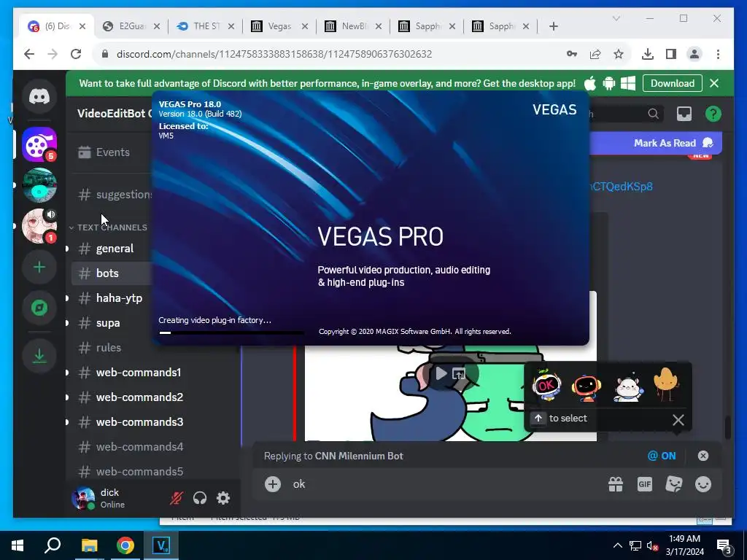
Task: Select the OK robot sticker suggestion
Action: (546, 385)
